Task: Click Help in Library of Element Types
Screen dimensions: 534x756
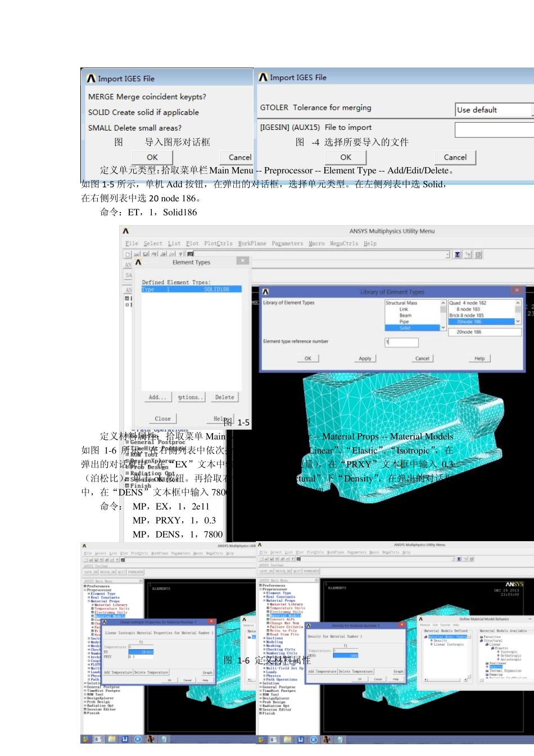Action: point(479,358)
